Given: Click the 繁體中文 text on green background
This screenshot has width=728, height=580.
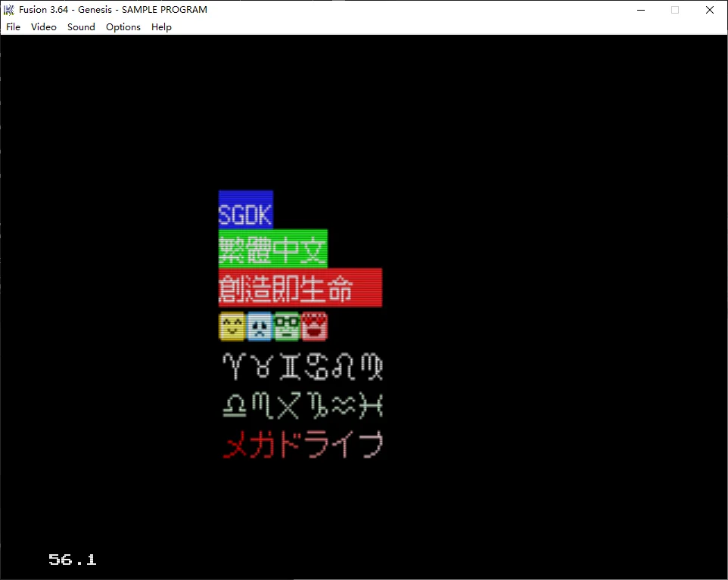Looking at the screenshot, I should pyautogui.click(x=272, y=250).
